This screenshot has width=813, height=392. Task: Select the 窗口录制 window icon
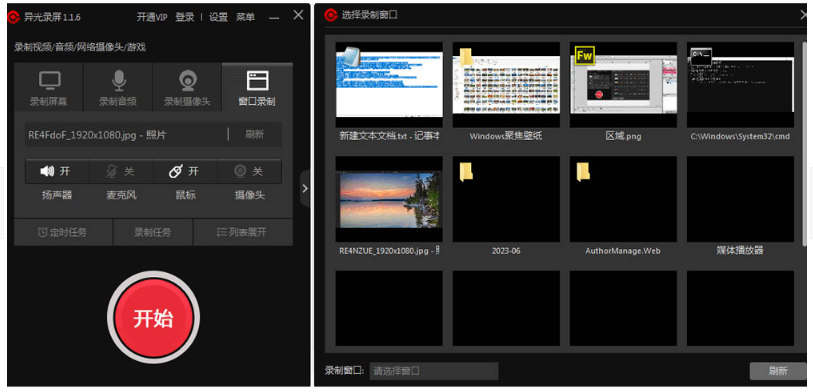[257, 81]
